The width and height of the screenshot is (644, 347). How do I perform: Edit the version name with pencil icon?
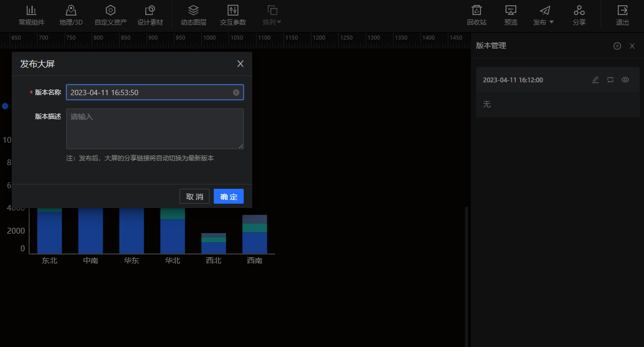(595, 80)
